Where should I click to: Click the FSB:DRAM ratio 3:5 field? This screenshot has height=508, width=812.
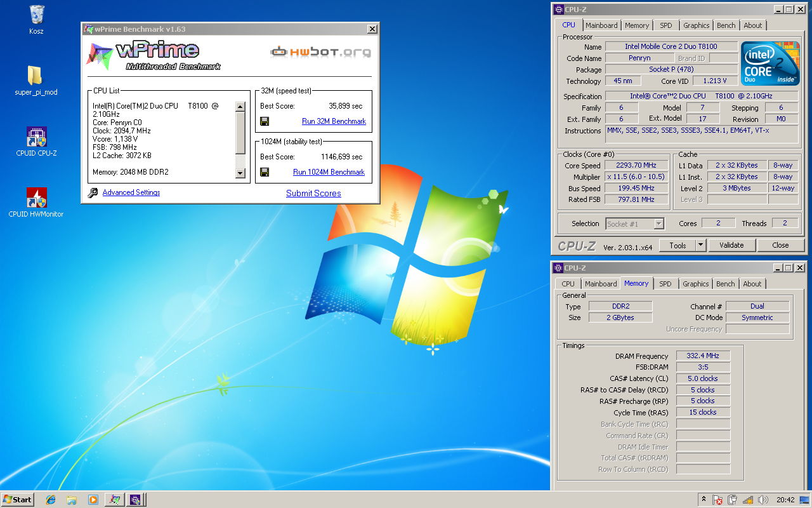pos(703,367)
